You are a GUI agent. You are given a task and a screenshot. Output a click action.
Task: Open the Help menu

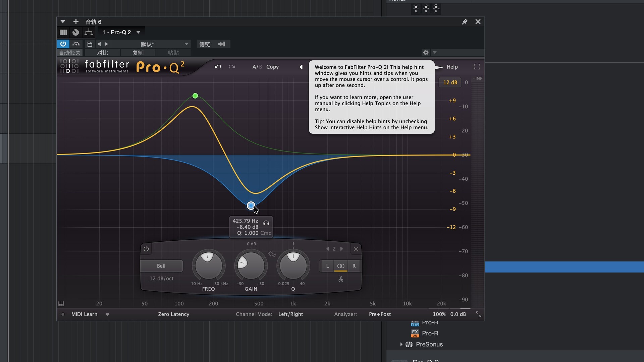coord(452,67)
